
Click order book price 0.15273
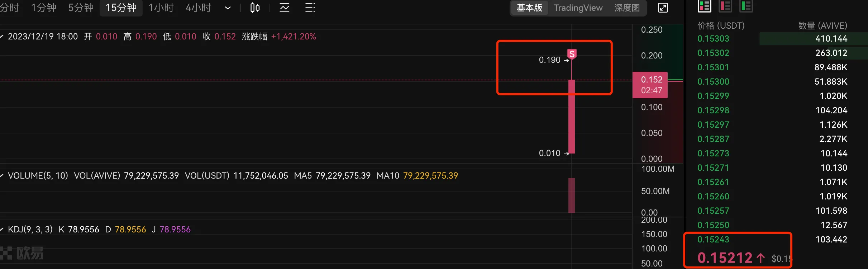(713, 153)
